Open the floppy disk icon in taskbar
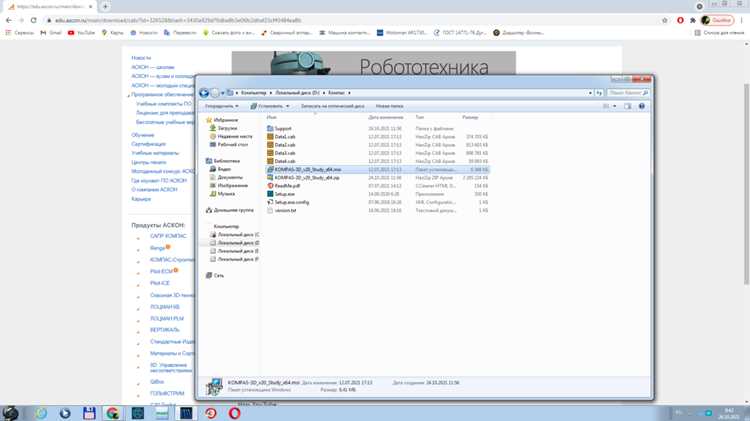 (89, 413)
